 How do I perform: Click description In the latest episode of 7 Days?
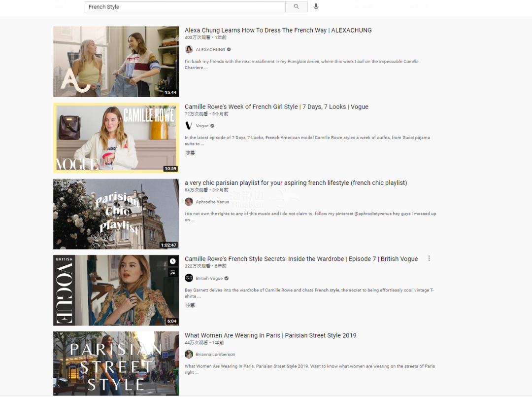tap(307, 141)
